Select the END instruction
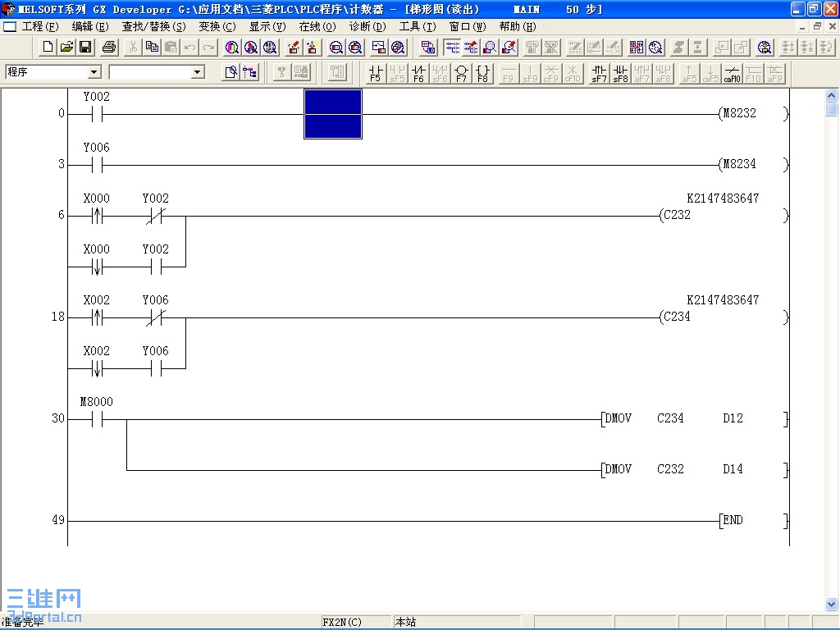Screen dimensions: 840x630 754,520
